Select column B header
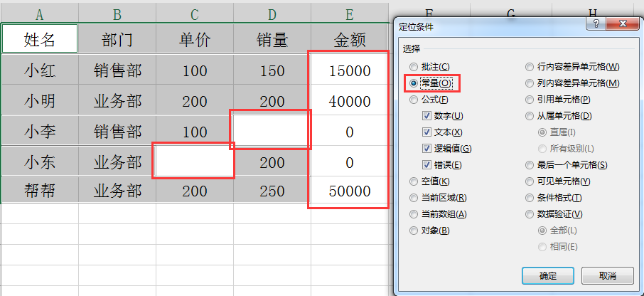The width and height of the screenshot is (644, 296). 117,15
